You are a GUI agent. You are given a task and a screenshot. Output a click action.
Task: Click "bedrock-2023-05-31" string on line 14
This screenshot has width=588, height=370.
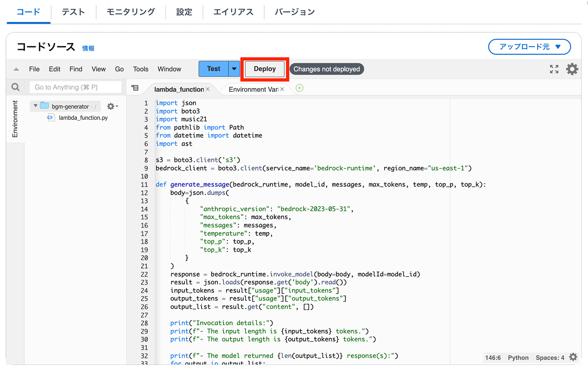coord(314,209)
